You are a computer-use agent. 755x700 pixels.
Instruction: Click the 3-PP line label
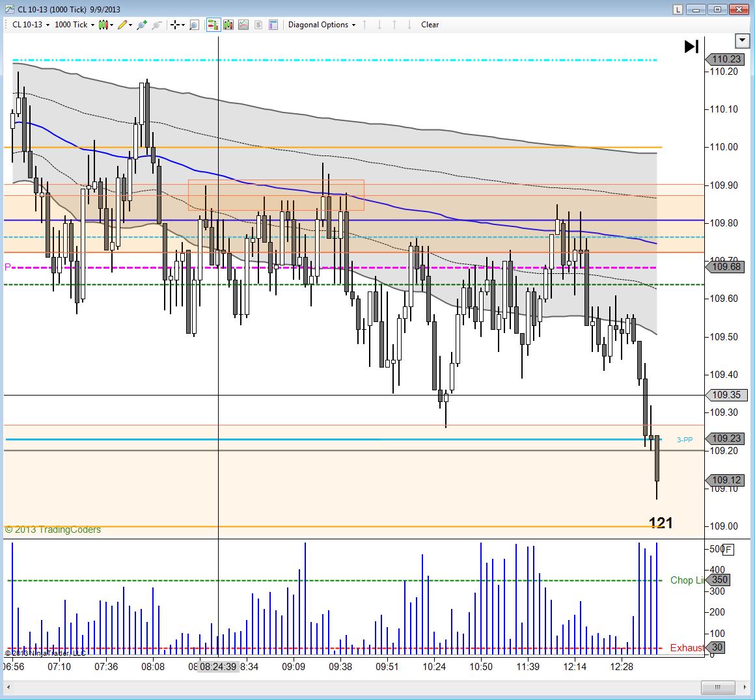pos(685,440)
